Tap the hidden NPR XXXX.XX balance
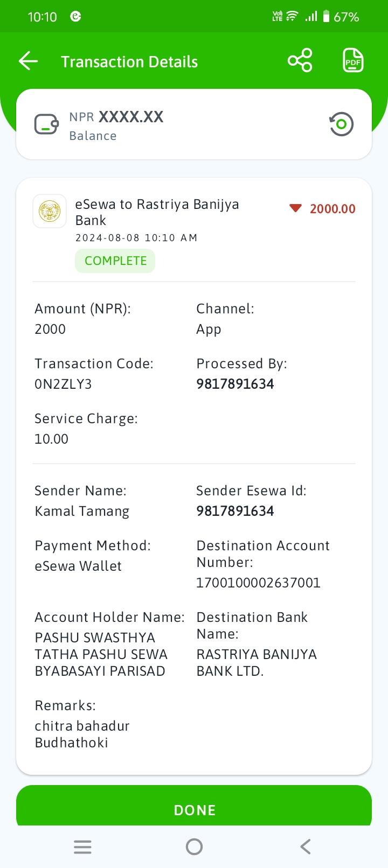The width and height of the screenshot is (388, 868). point(116,117)
